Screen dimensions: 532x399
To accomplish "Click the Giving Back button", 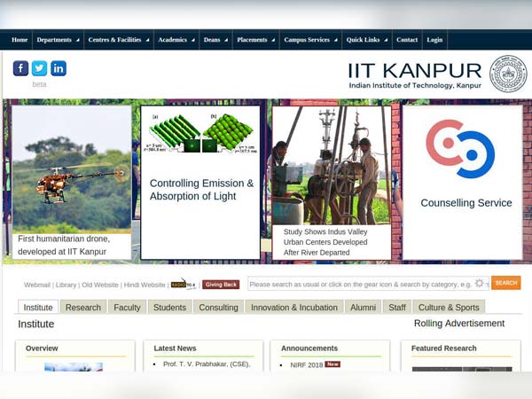I will tap(221, 285).
